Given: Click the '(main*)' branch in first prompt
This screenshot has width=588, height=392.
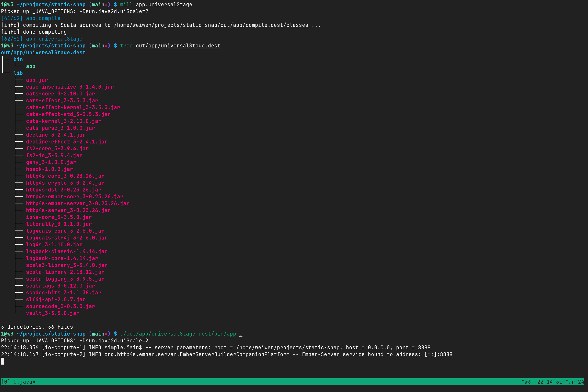Looking at the screenshot, I should [x=100, y=5].
